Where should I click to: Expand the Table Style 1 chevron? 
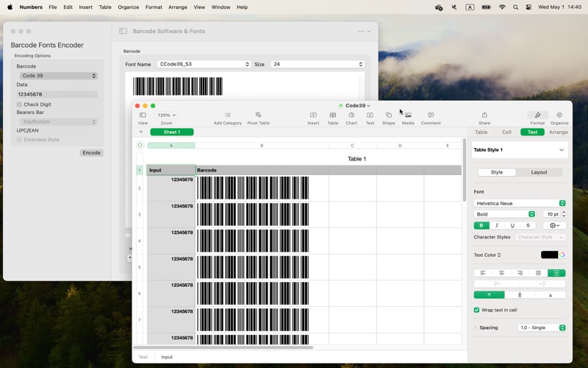click(562, 150)
